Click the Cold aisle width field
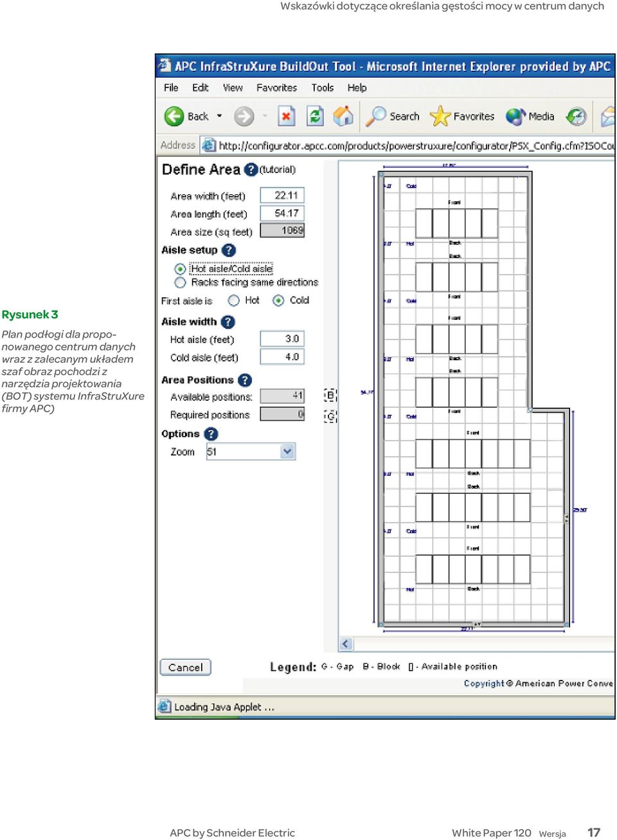The width and height of the screenshot is (617, 840). 282,357
